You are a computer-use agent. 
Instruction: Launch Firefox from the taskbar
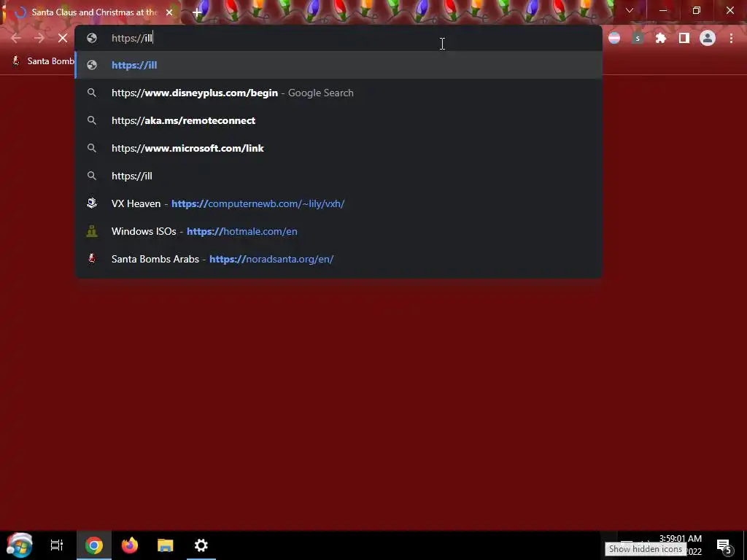point(130,545)
